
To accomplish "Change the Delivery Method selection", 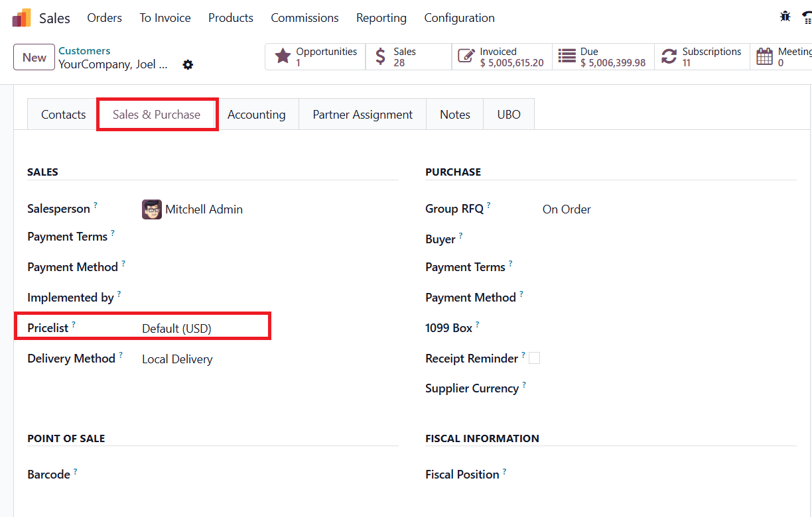I will coord(177,359).
